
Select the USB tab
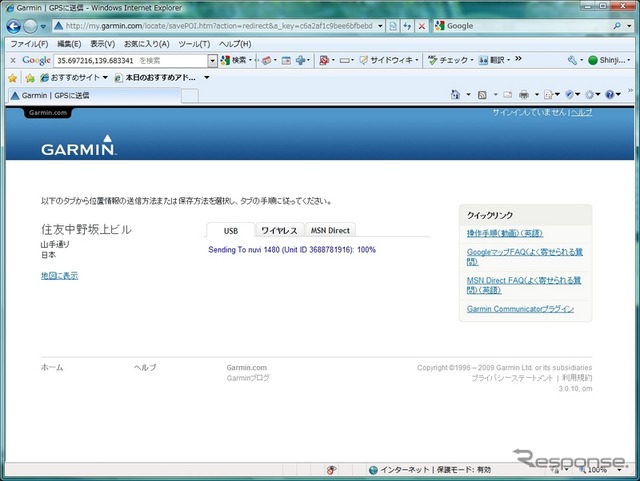click(231, 231)
